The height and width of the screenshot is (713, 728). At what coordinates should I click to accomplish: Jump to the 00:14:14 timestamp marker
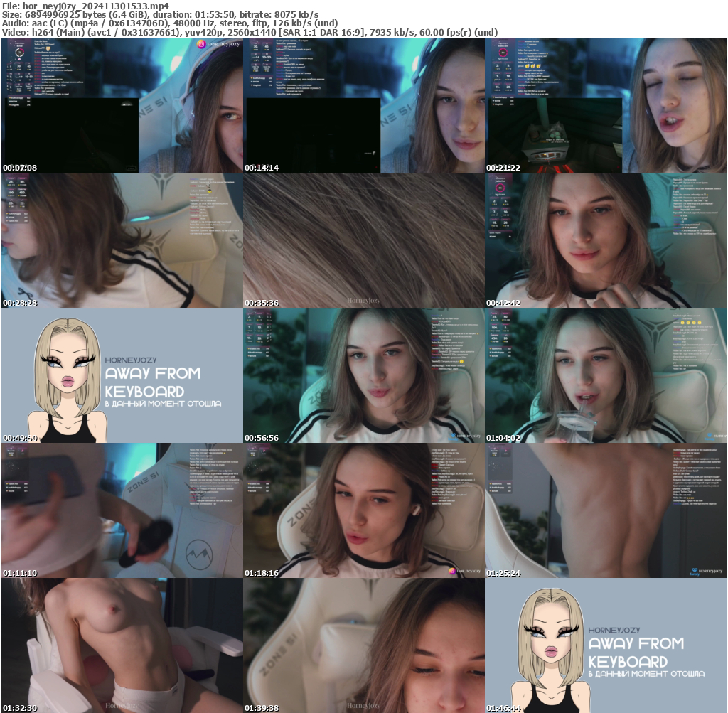click(263, 167)
